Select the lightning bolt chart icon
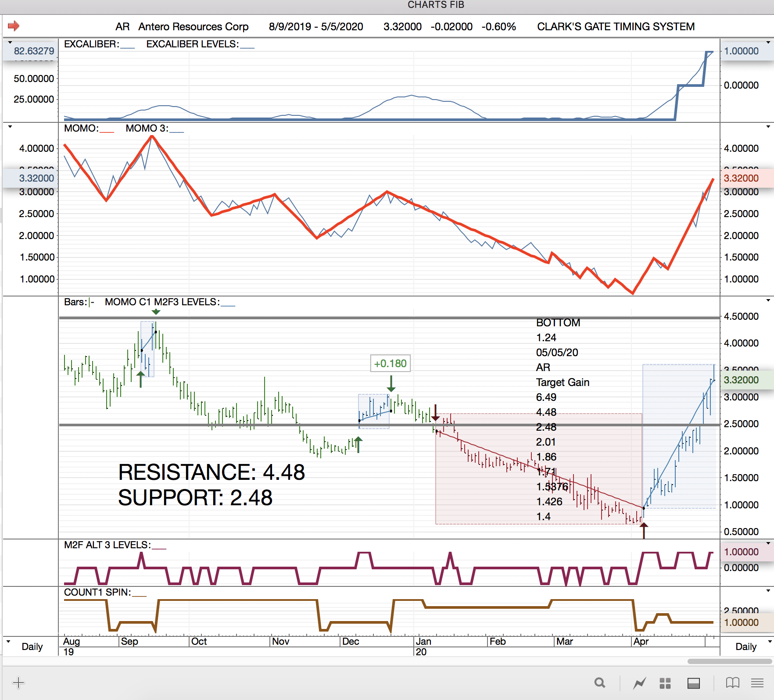 pos(639,683)
